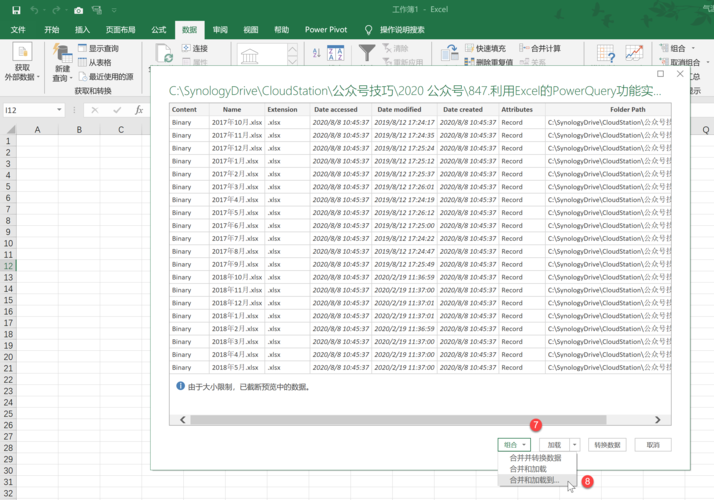The image size is (714, 500).
Task: Click Remove Duplicates (删除重复值)
Action: tap(489, 62)
